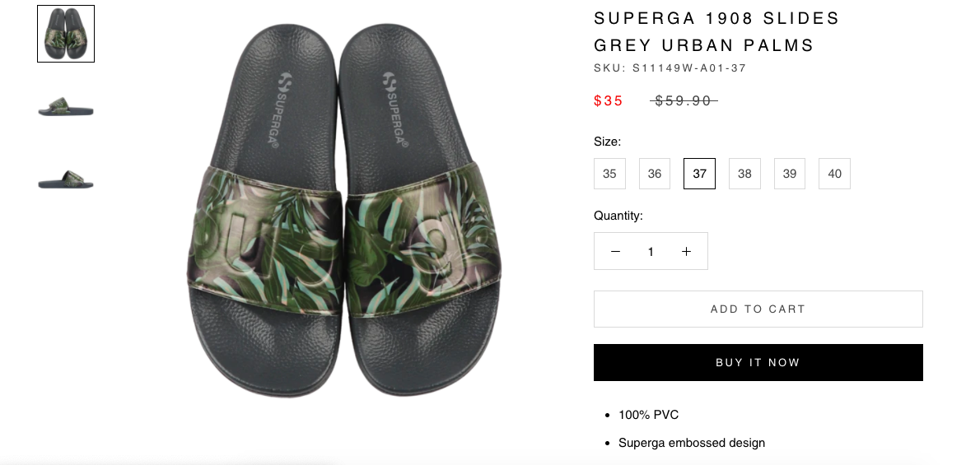Click the quantity number field

[651, 251]
